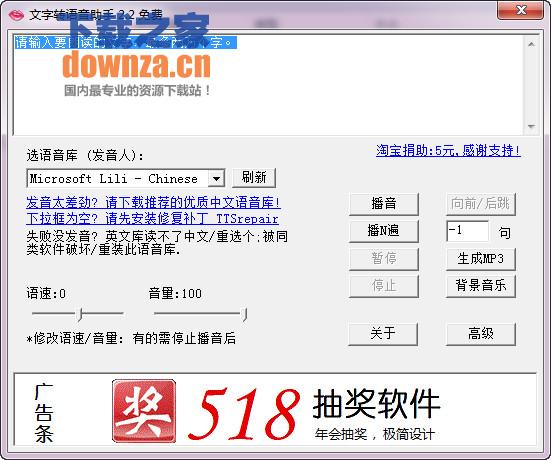551x460 pixels.
Task: Click the red 奖 lottery ad icon
Action: (144, 410)
